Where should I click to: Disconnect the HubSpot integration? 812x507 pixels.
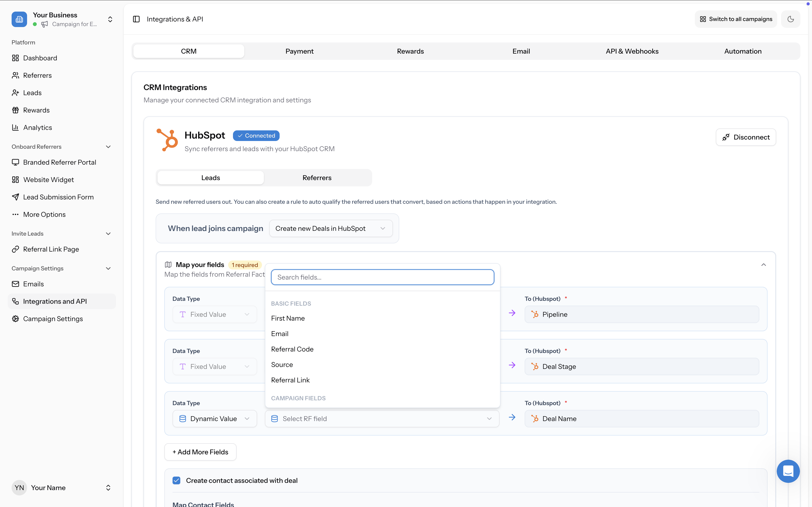click(746, 137)
